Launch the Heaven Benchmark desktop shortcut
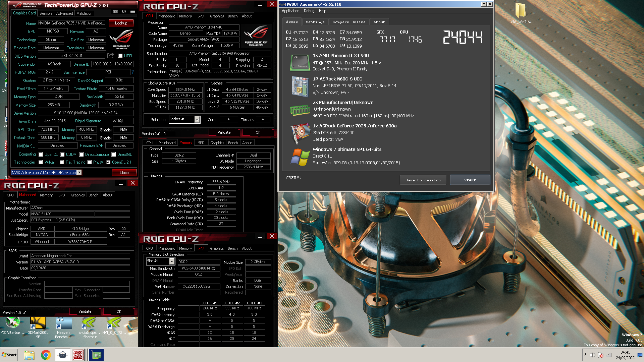Viewport: 644px width, 362px height. 63,328
